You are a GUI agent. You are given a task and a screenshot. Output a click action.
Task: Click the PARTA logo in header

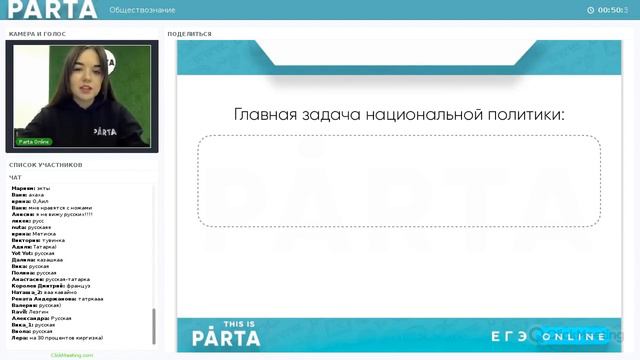click(x=52, y=9)
